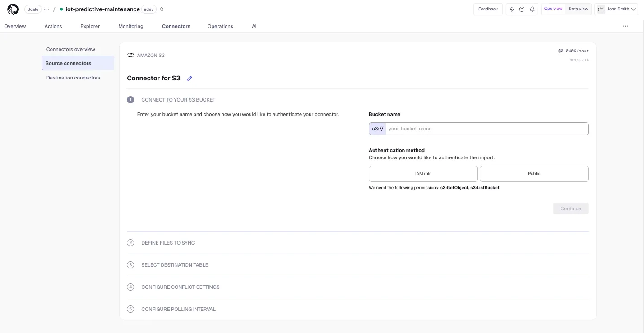Click the 's3:GetObject, s3:ListBucket' permissions text
The image size is (644, 333).
tap(470, 187)
